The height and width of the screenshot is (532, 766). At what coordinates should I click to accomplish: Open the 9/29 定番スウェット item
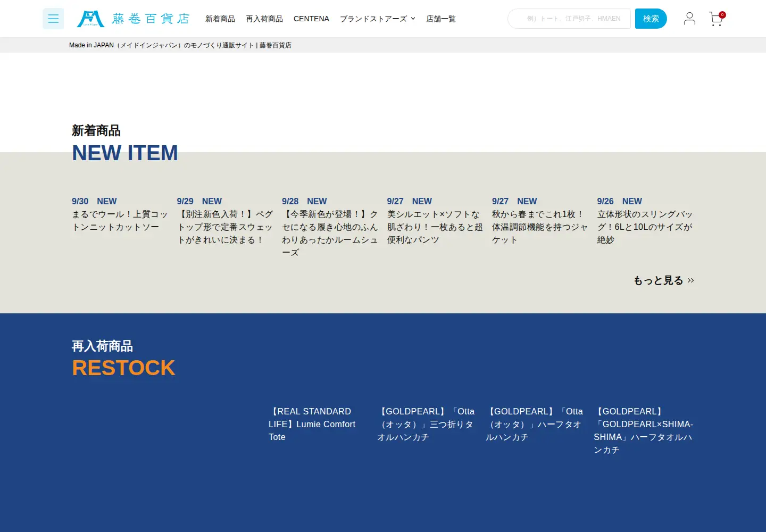point(225,227)
